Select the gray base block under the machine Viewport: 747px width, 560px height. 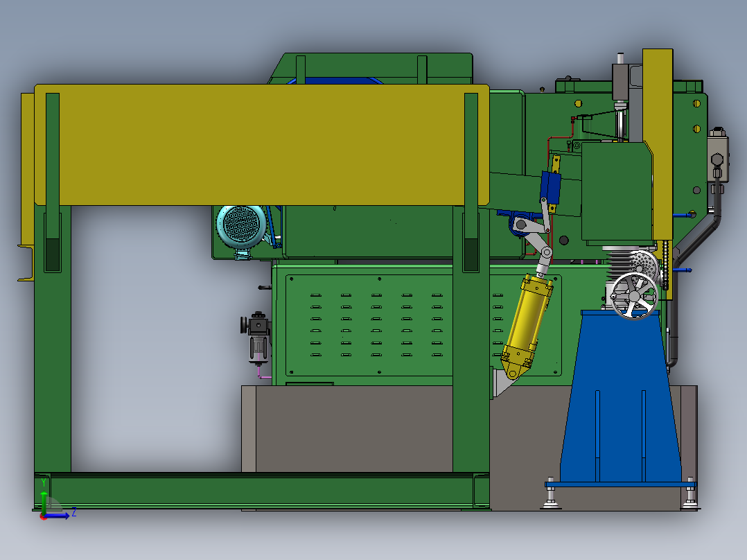(x=353, y=429)
